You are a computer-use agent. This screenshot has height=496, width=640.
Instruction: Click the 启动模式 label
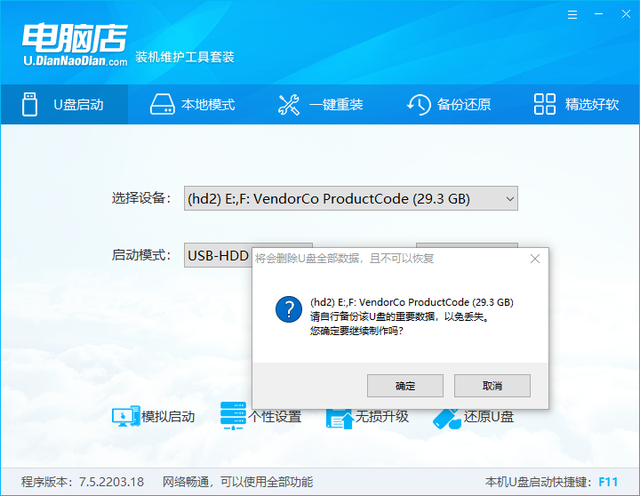click(x=141, y=256)
